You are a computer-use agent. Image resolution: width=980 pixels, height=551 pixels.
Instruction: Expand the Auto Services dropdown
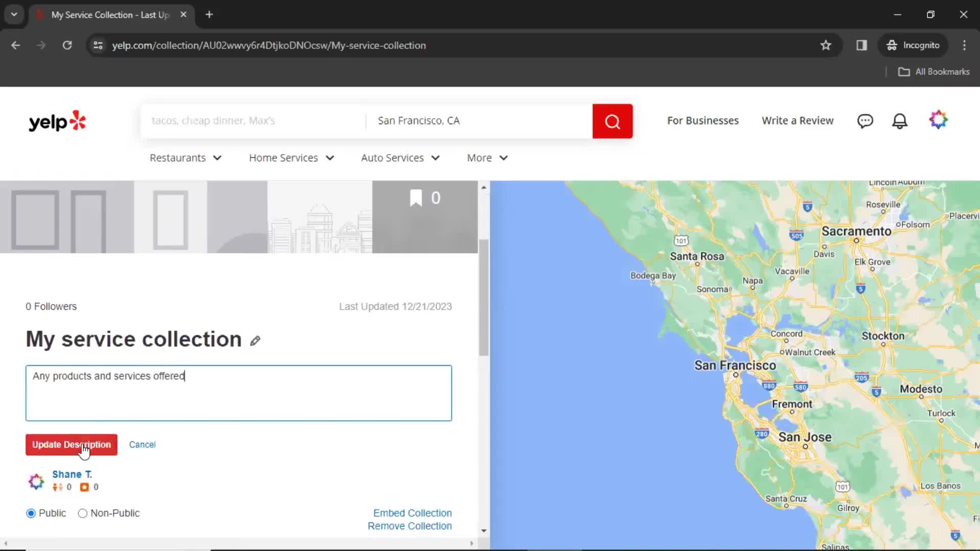400,158
